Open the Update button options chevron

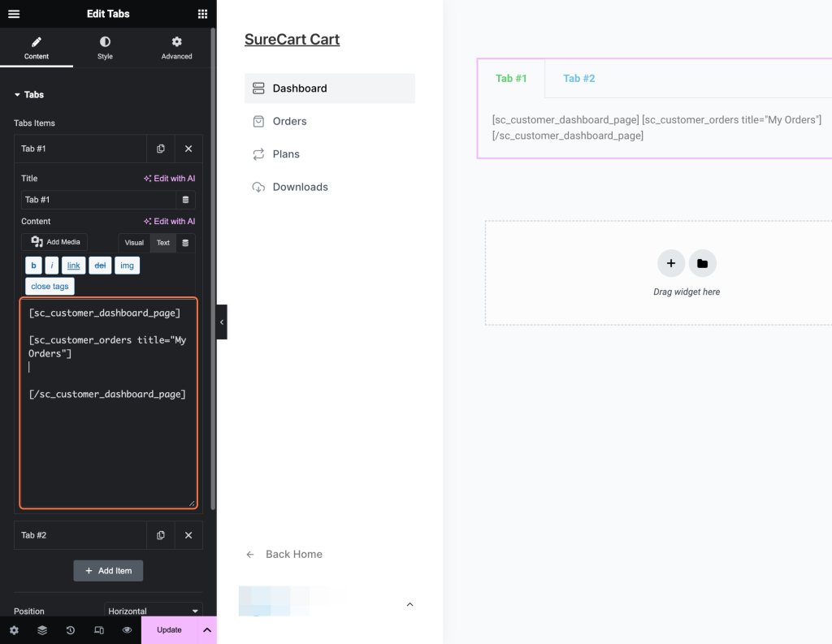point(206,629)
